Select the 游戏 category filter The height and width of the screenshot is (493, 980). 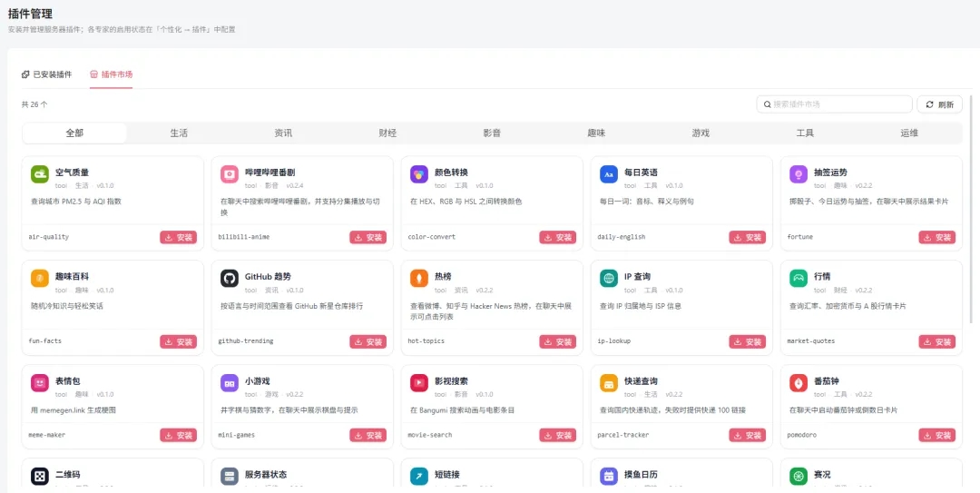coord(701,133)
